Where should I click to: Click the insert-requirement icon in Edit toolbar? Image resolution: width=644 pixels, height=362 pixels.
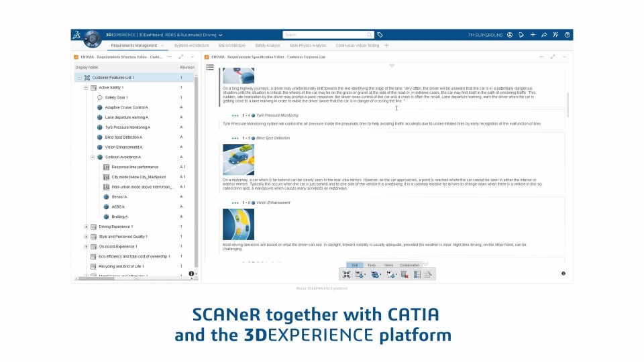360,275
